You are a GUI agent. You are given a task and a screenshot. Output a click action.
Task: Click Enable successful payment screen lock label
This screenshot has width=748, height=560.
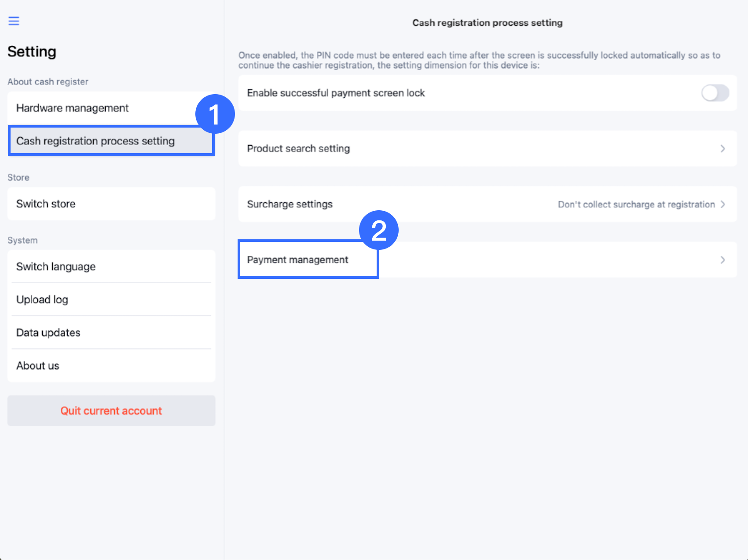click(336, 93)
